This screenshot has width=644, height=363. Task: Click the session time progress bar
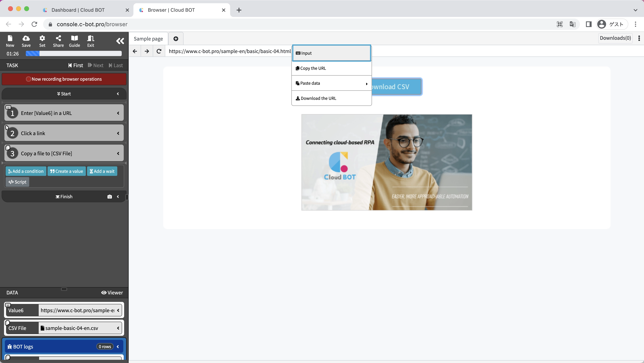(x=74, y=53)
